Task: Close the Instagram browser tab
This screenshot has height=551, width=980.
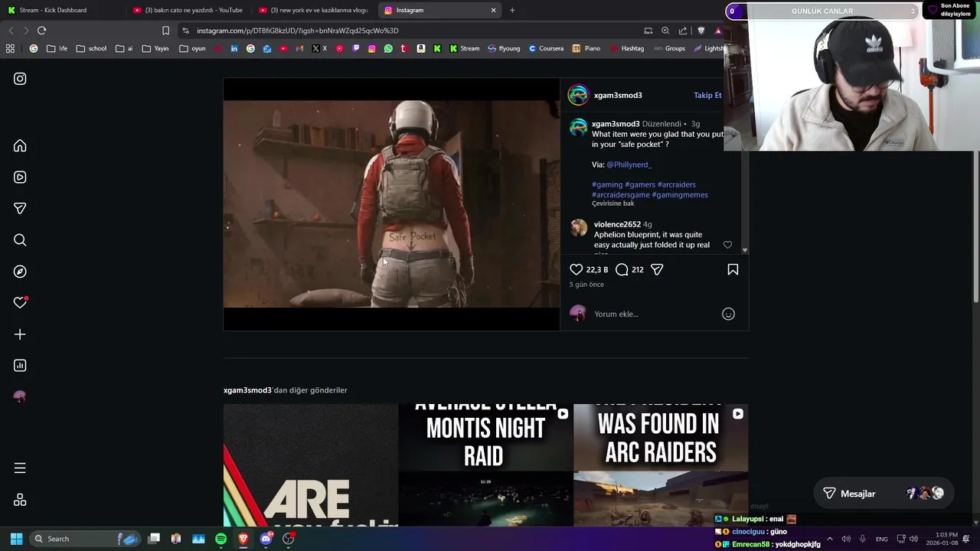Action: tap(493, 10)
